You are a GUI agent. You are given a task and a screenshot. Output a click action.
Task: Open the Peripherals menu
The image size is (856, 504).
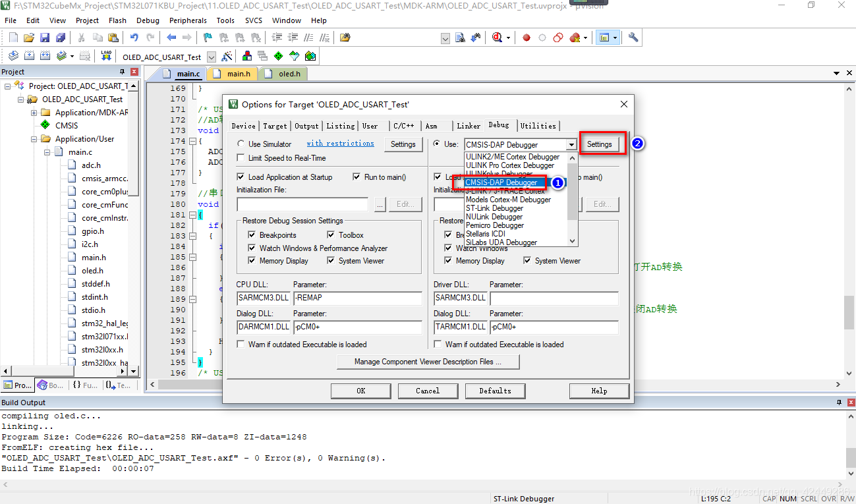point(188,20)
